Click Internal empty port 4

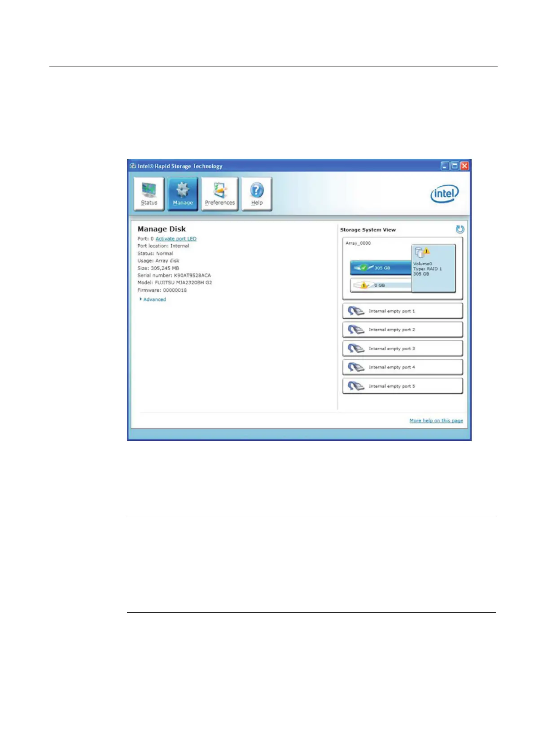point(403,367)
